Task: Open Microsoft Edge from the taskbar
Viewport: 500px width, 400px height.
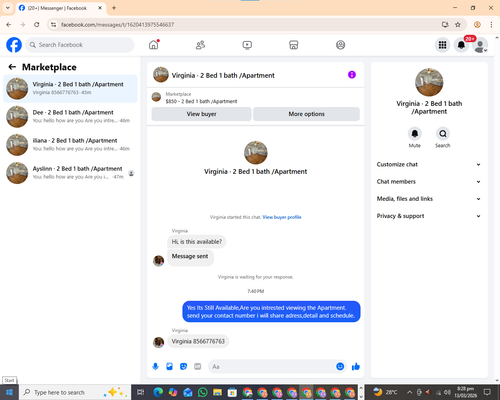Action: [158, 392]
